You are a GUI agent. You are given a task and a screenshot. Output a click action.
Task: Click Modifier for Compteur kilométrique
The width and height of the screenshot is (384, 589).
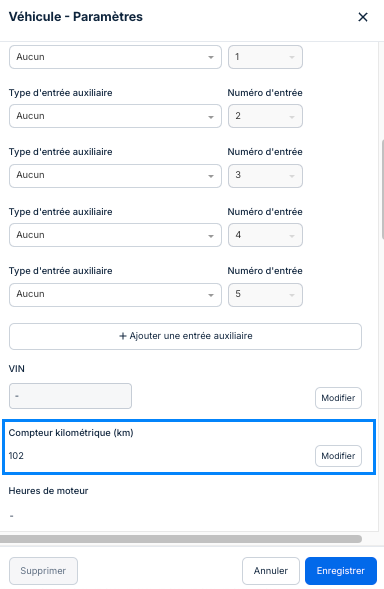pyautogui.click(x=338, y=456)
